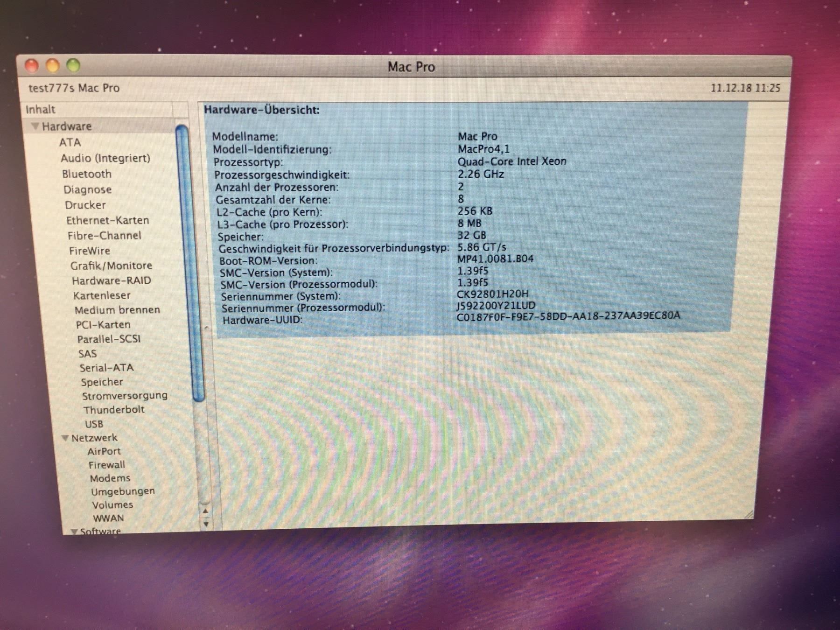Click the blue sidebar scrollbar thumb
Screen dimensions: 840x630
point(190,263)
